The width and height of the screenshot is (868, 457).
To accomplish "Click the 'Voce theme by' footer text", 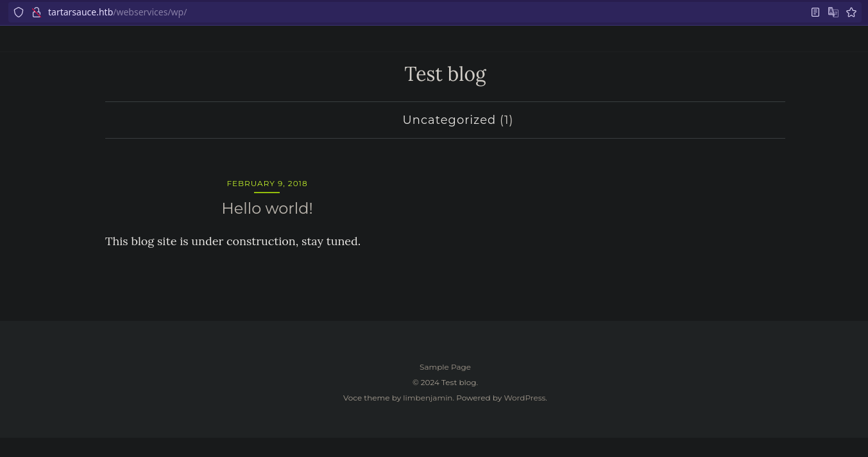I will 371,398.
